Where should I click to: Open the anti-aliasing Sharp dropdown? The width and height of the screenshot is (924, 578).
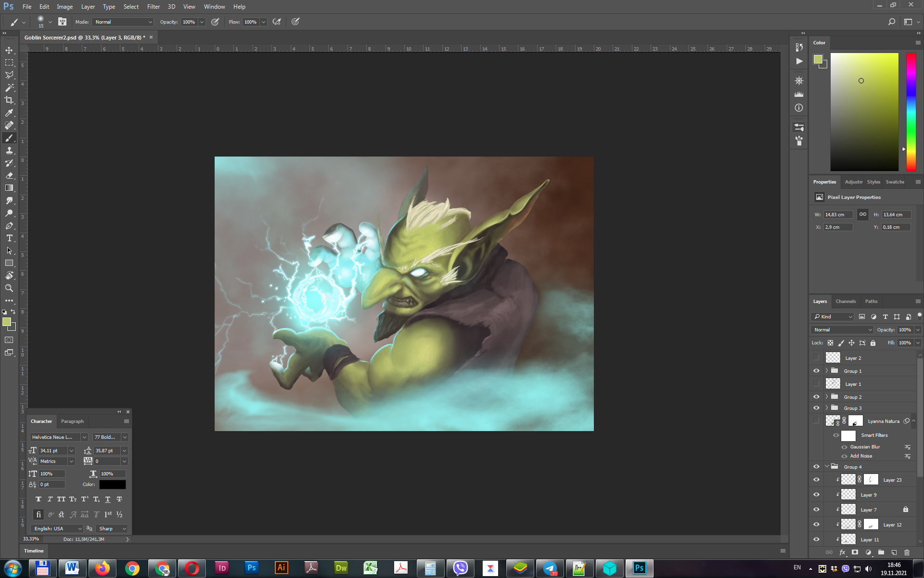point(112,529)
